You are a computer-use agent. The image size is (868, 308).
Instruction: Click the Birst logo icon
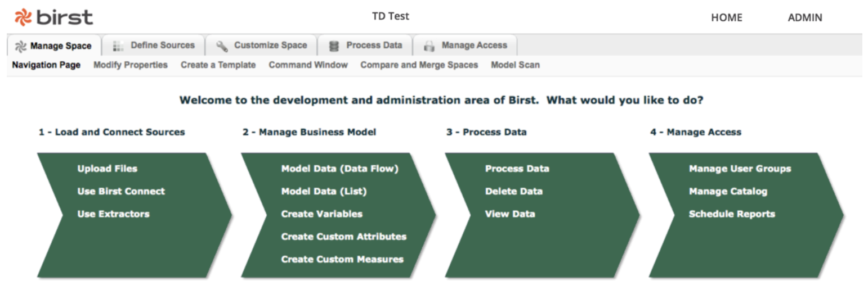[x=24, y=17]
